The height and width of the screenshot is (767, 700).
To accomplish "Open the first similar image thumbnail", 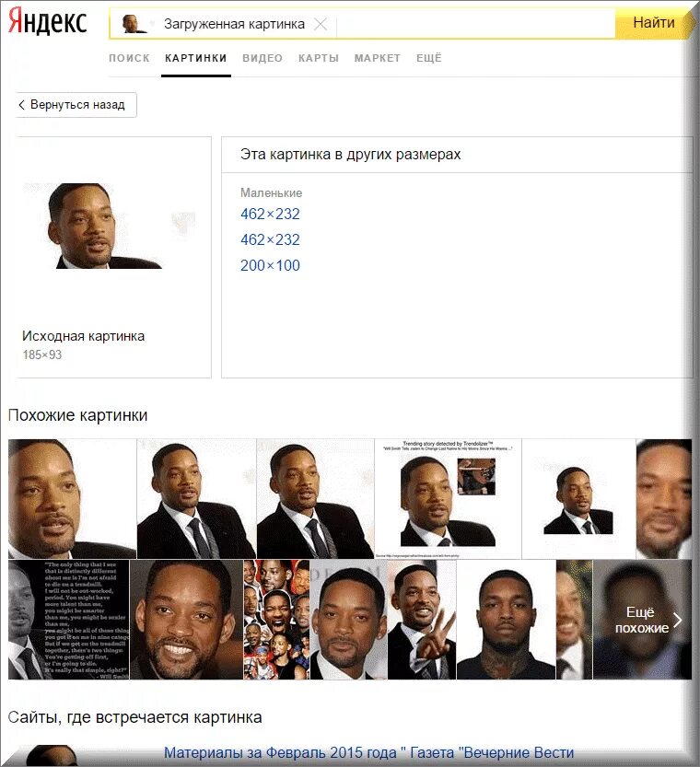I will (x=72, y=499).
